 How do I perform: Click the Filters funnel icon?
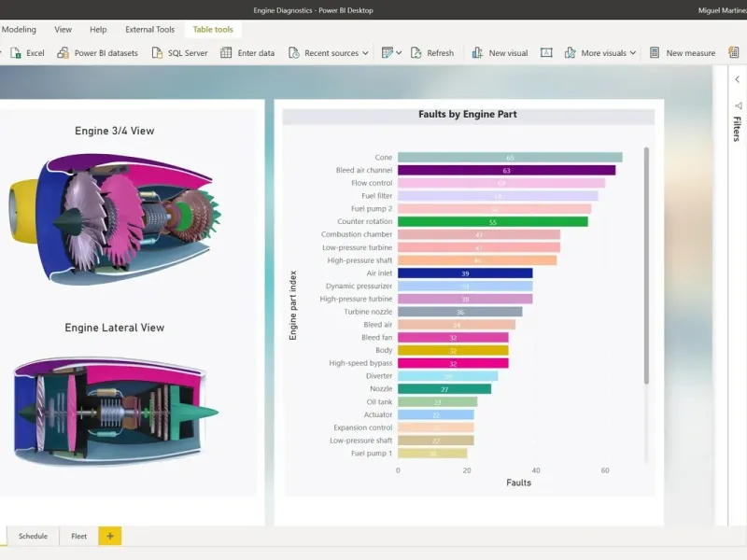click(x=738, y=105)
